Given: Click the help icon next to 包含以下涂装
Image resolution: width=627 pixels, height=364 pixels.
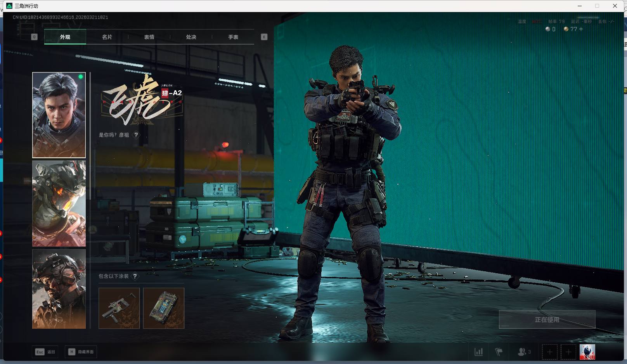Looking at the screenshot, I should tap(135, 276).
